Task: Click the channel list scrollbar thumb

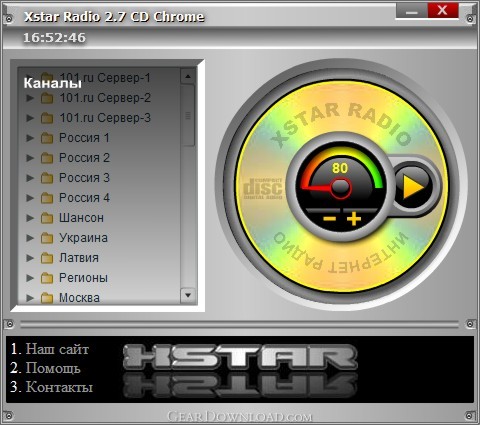Action: tap(188, 115)
